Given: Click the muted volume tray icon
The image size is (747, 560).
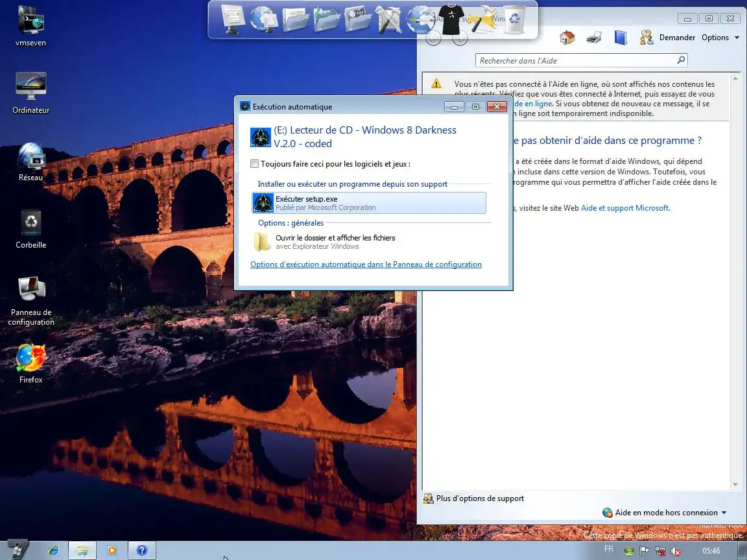Looking at the screenshot, I should point(675,551).
